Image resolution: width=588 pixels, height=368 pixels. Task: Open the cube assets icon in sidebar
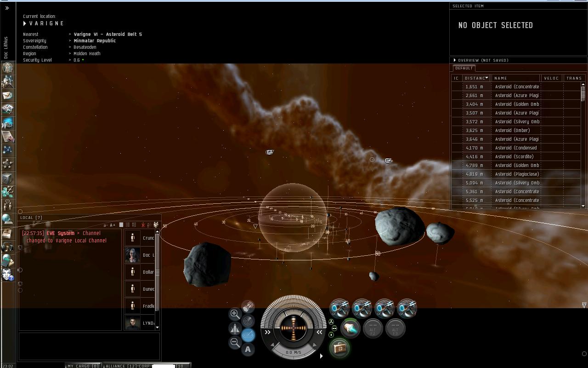(7, 178)
